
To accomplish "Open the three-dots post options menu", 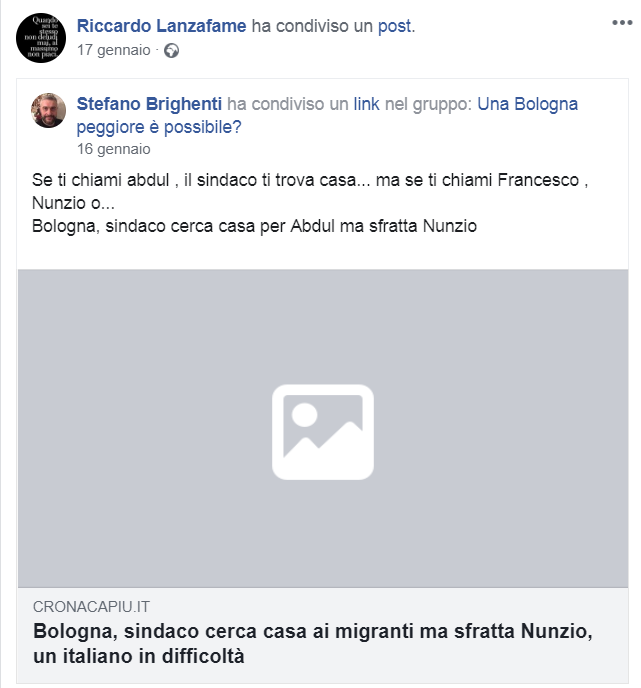I will click(622, 22).
